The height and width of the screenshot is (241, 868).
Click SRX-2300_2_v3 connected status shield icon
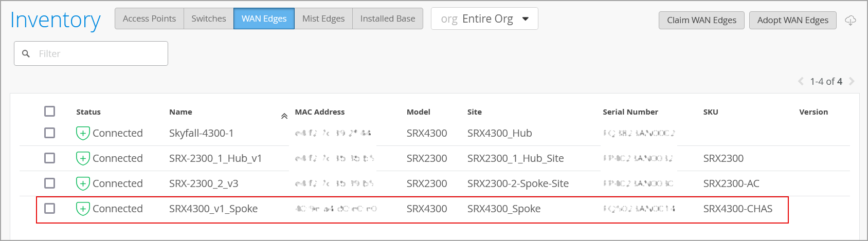coord(83,183)
